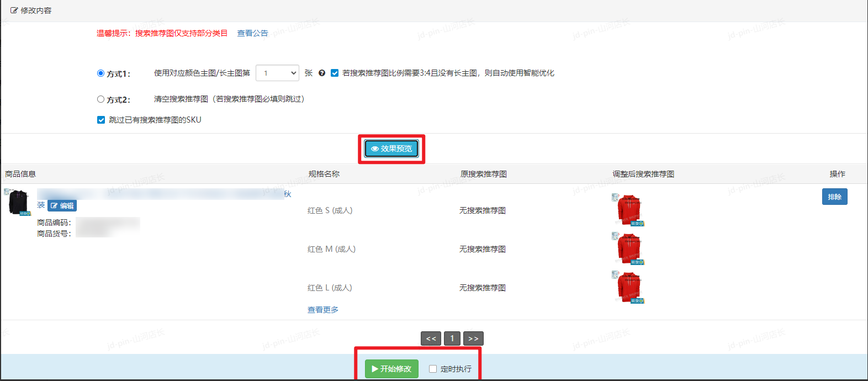This screenshot has height=381, width=868.
Task: Go to previous page with << button
Action: 431,338
